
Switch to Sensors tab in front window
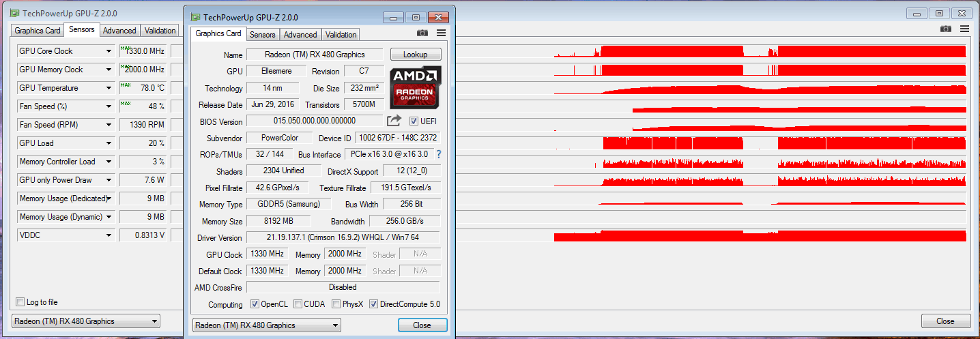tap(262, 35)
